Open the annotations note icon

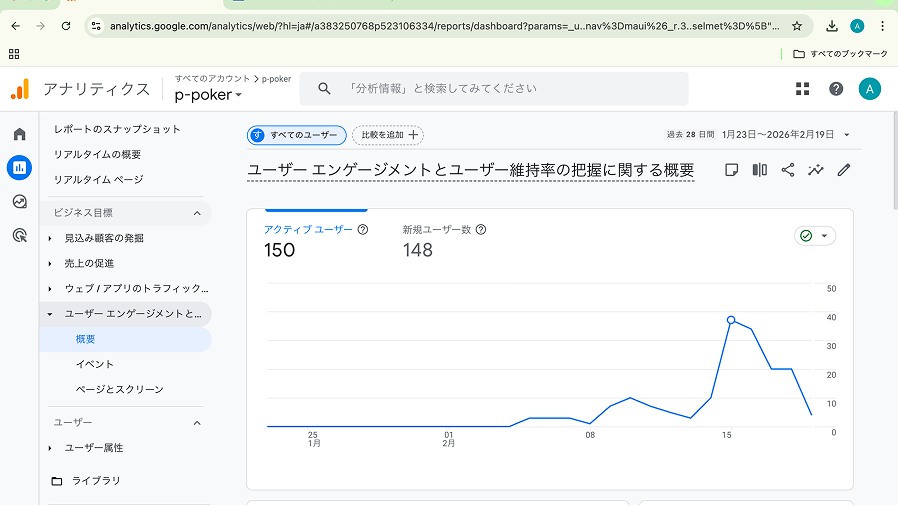731,170
